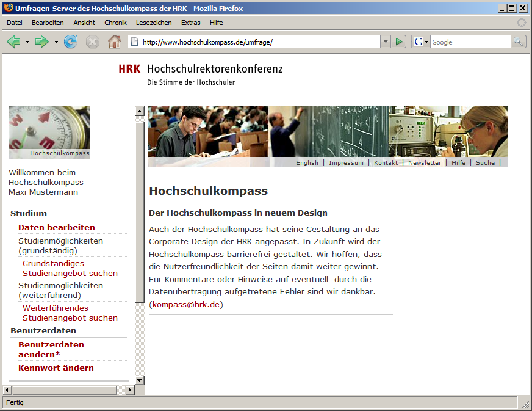Go to the browser Home page icon

[114, 42]
